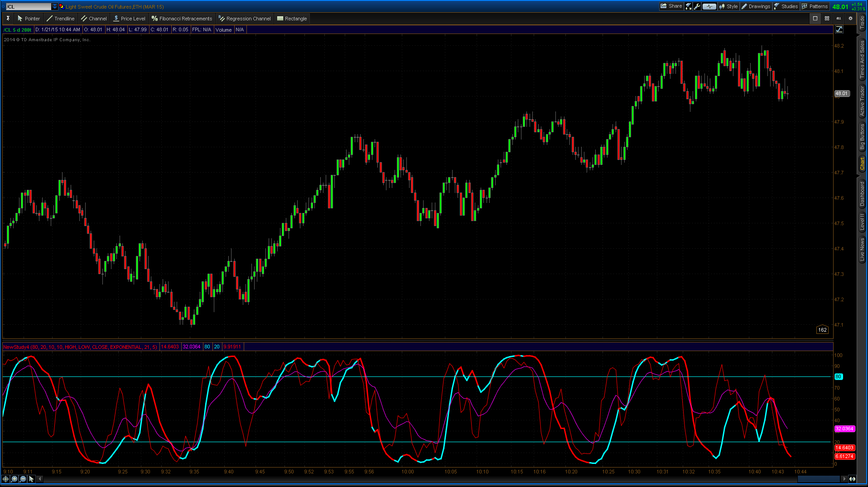Select the Trendline drawing tool
This screenshot has width=868, height=487.
[x=60, y=19]
